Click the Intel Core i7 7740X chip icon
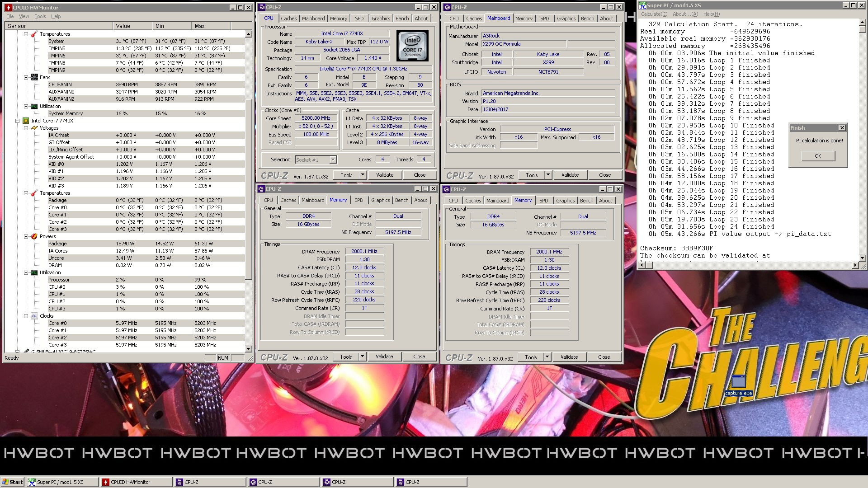Screen dimensions: 868x488 pos(26,121)
